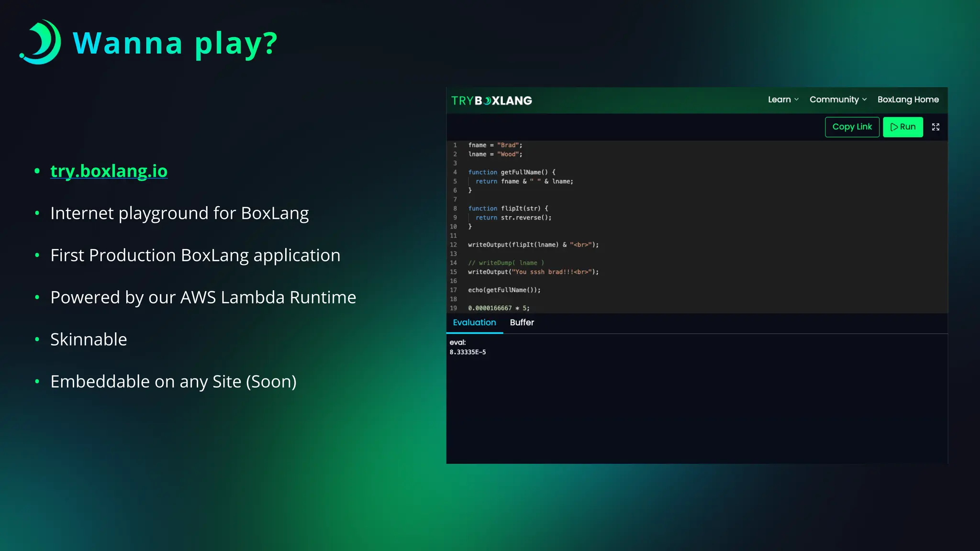Click line writeOutput("You sssh brad!!!<br>");
The height and width of the screenshot is (551, 980).
click(533, 272)
